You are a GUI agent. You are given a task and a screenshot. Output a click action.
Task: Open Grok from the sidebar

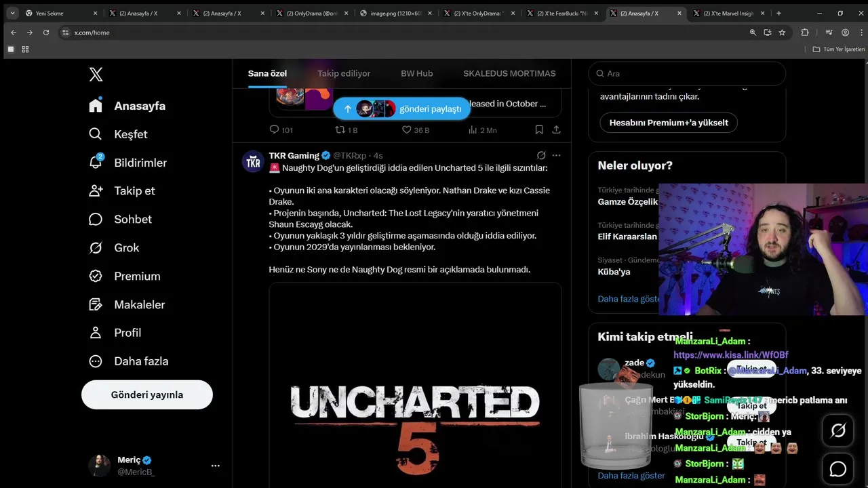point(114,247)
